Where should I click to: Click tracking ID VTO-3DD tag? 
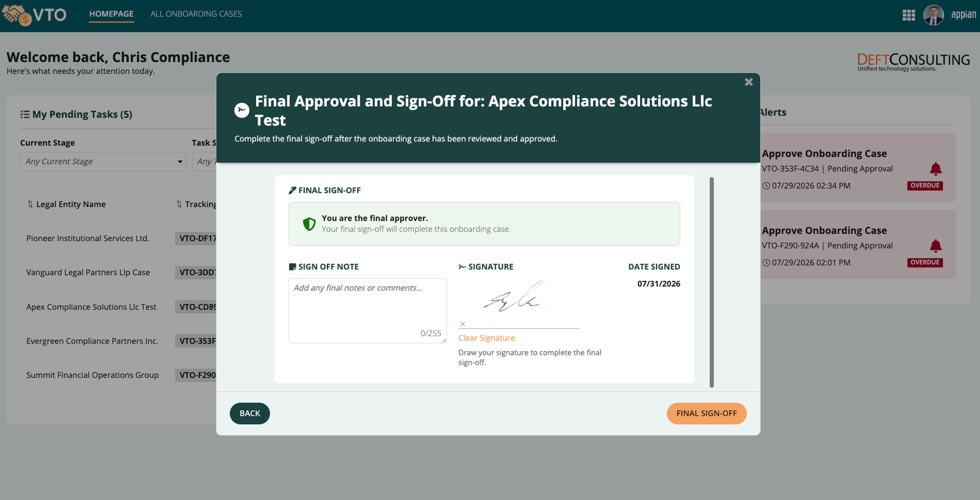(195, 272)
